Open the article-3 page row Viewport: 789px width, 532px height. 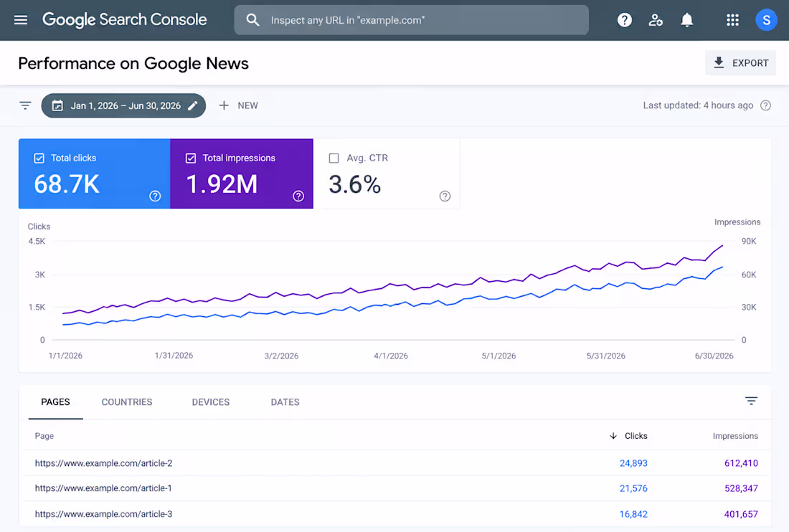(397, 514)
